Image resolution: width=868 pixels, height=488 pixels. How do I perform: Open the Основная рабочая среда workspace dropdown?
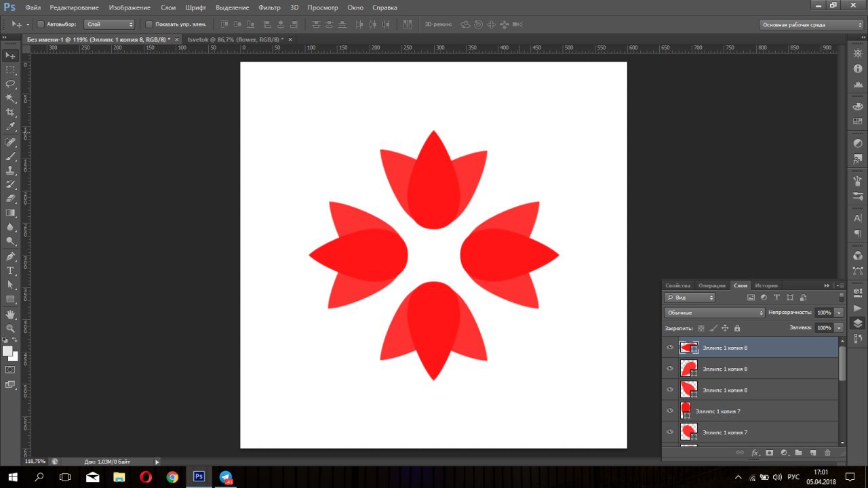click(x=812, y=24)
